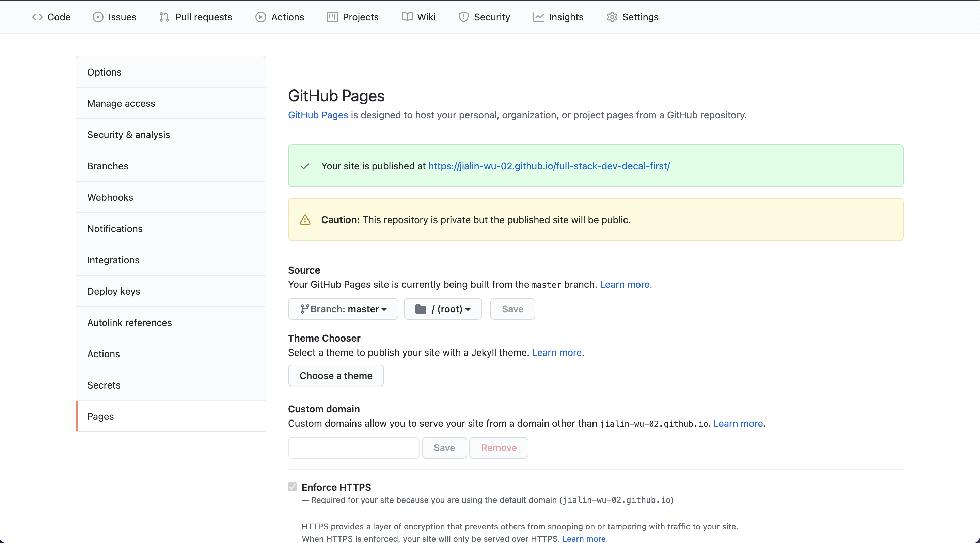Click Learn more link under Custom domain
This screenshot has width=980, height=543.
pyautogui.click(x=738, y=423)
